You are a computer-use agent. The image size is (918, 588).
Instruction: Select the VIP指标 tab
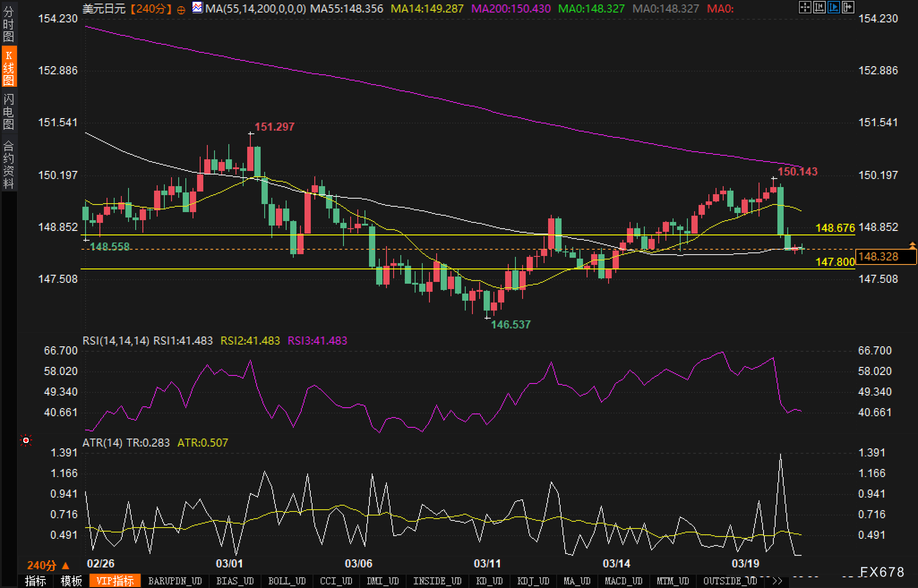coord(115,581)
